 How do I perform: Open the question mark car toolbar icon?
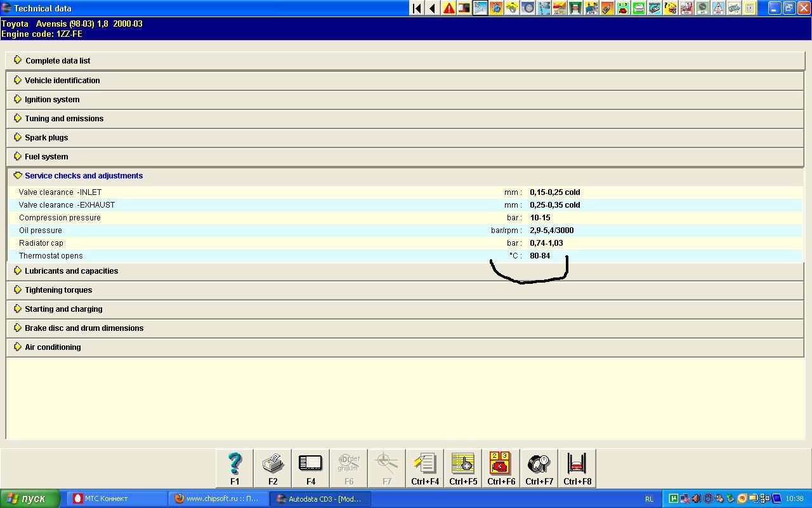coord(671,8)
